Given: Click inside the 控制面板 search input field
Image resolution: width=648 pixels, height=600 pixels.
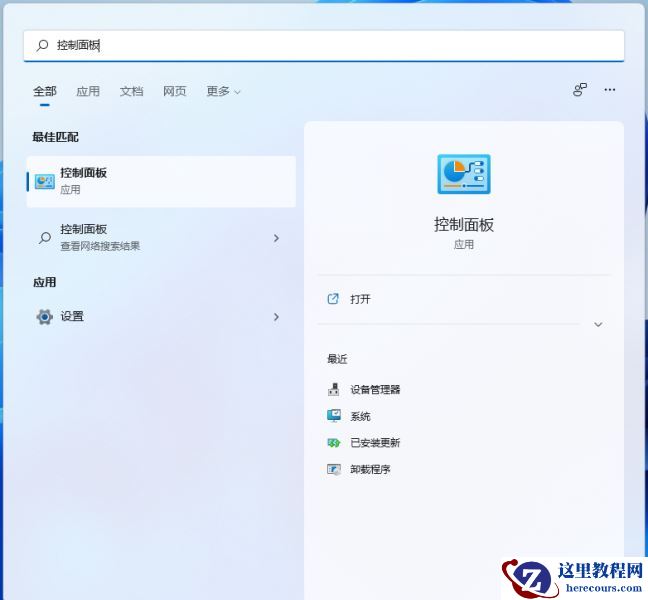Looking at the screenshot, I should [x=324, y=45].
